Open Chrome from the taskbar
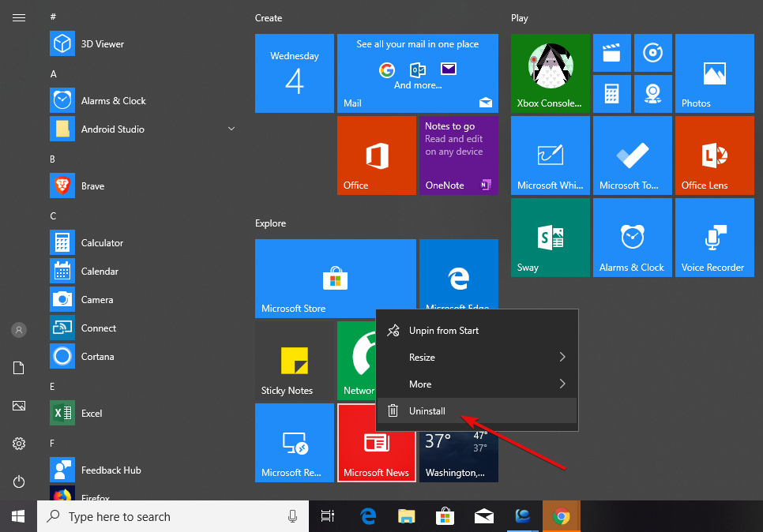The image size is (763, 532). (561, 516)
